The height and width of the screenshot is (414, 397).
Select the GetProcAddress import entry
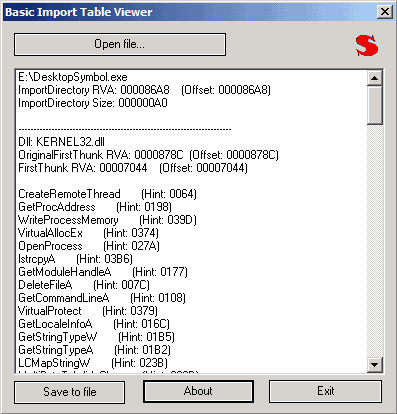[95, 207]
